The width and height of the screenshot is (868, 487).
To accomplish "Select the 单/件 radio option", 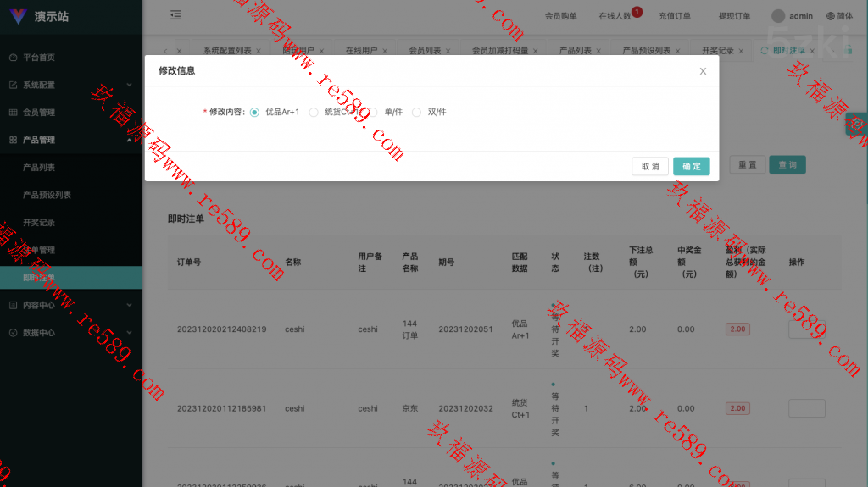I will pos(373,112).
